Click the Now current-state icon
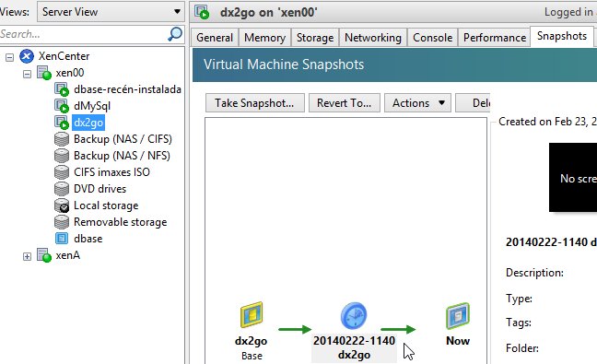The height and width of the screenshot is (364, 597). click(458, 316)
